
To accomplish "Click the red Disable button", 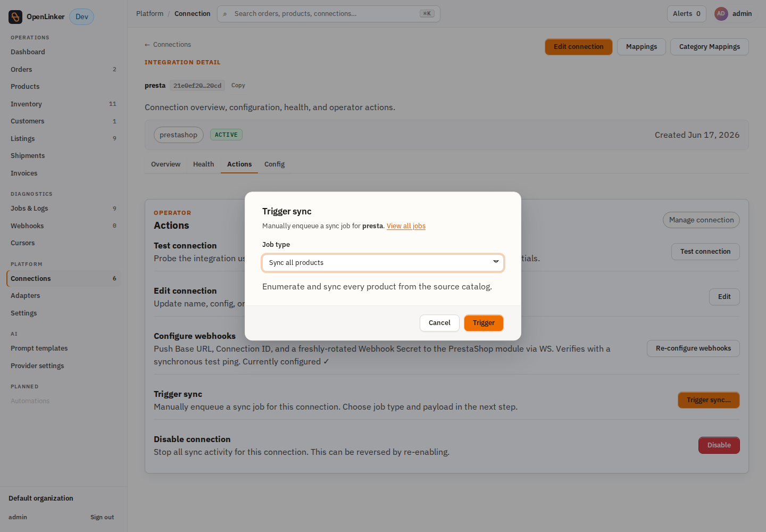I will click(x=719, y=445).
